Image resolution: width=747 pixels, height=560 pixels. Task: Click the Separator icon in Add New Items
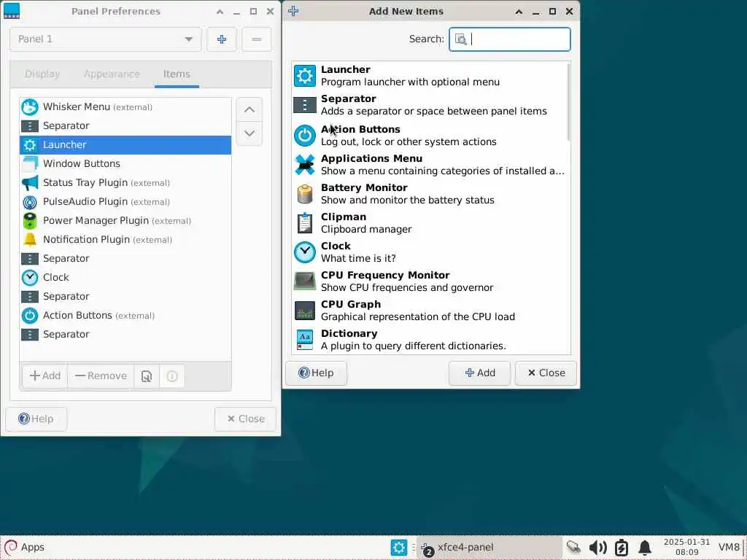[x=304, y=105]
